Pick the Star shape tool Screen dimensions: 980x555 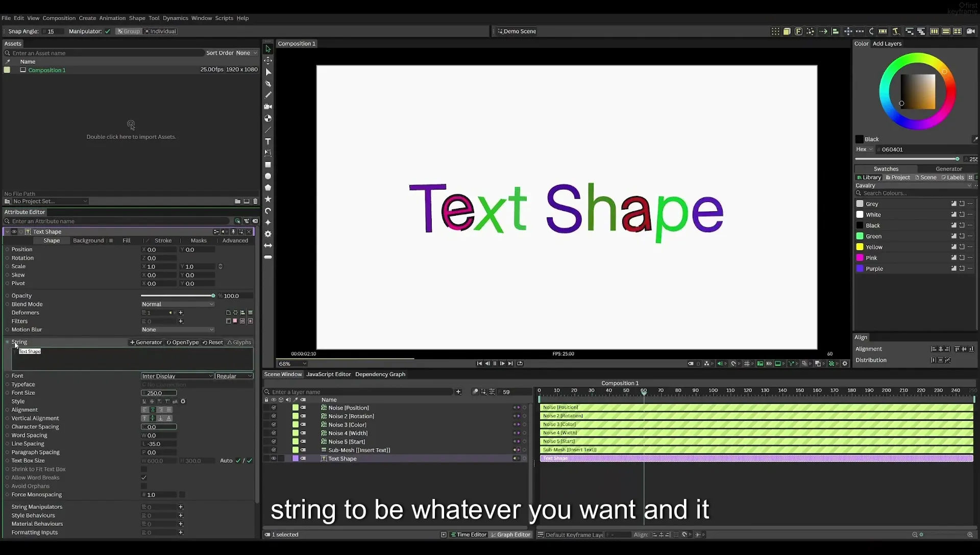[268, 199]
